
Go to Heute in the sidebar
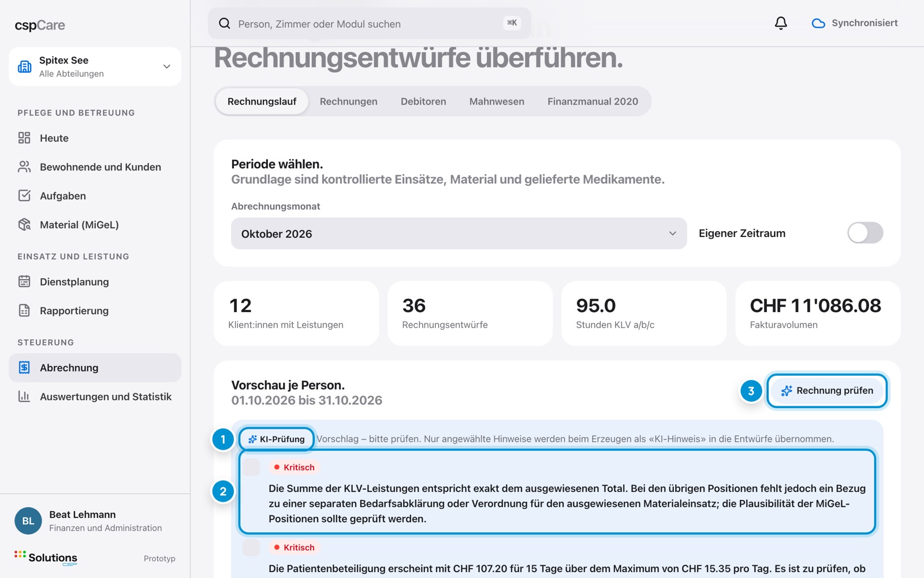point(95,138)
